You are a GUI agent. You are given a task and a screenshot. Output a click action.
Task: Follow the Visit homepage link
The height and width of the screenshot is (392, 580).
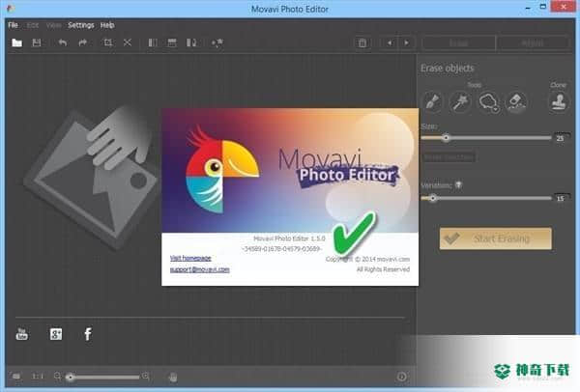point(190,258)
